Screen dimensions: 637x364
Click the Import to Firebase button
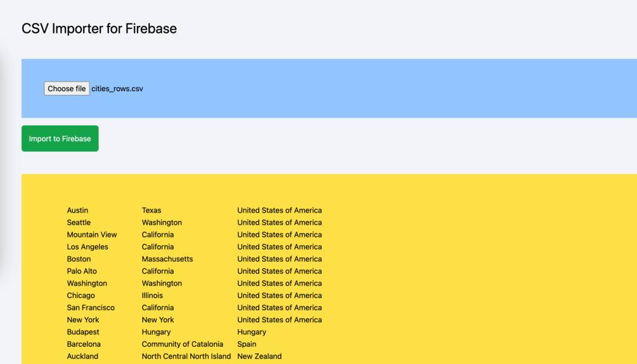[x=60, y=139]
